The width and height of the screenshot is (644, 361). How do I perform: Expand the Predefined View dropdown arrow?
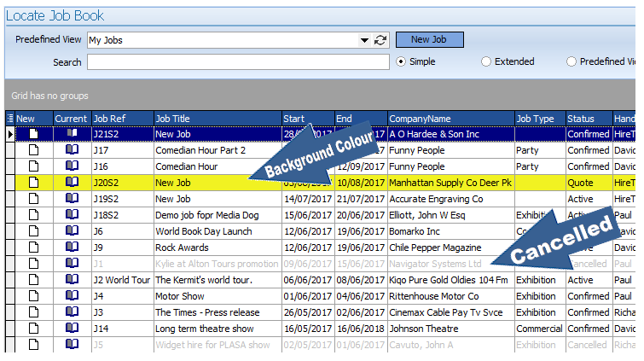click(365, 40)
